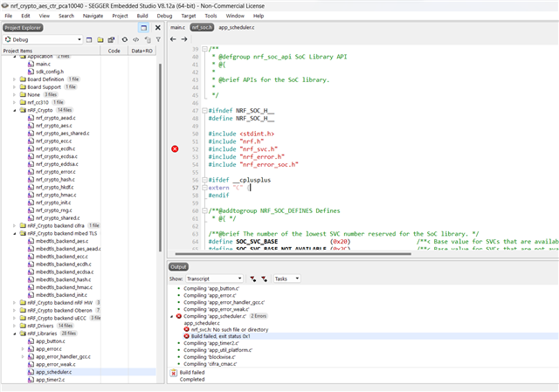559x392 pixels.
Task: Select nrf_crypto_aes.c in project tree
Action: pos(54,126)
